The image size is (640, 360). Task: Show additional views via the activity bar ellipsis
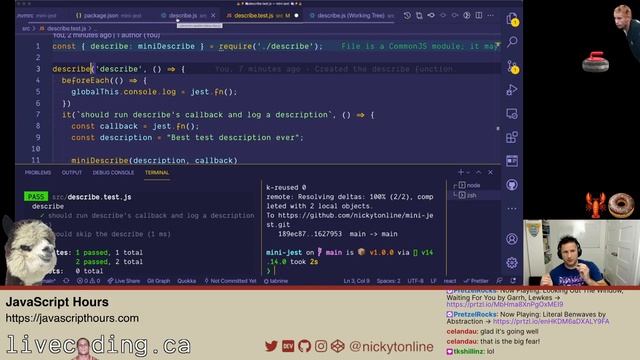tap(512, 209)
